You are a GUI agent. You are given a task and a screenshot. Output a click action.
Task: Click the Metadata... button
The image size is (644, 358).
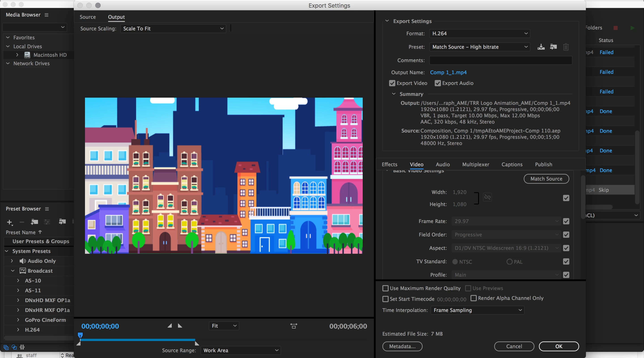click(x=402, y=346)
